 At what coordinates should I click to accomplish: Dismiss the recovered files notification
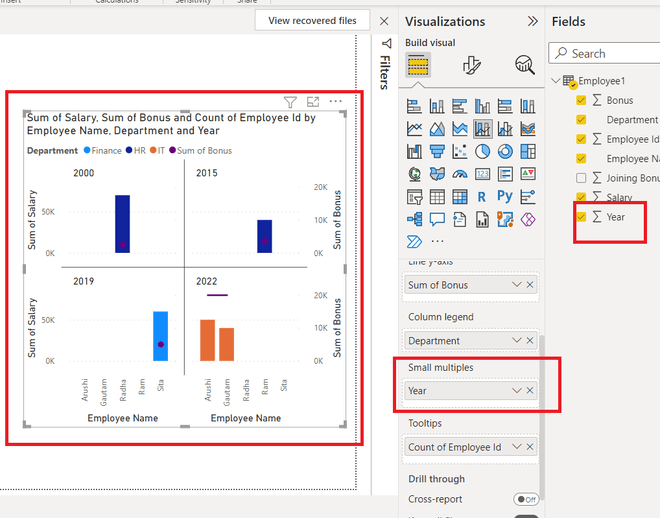(384, 21)
